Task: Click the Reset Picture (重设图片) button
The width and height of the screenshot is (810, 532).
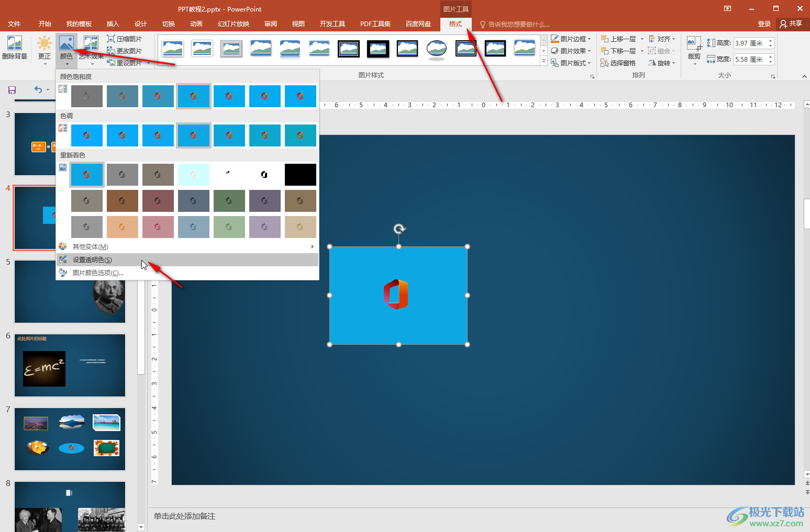Action: 125,63
